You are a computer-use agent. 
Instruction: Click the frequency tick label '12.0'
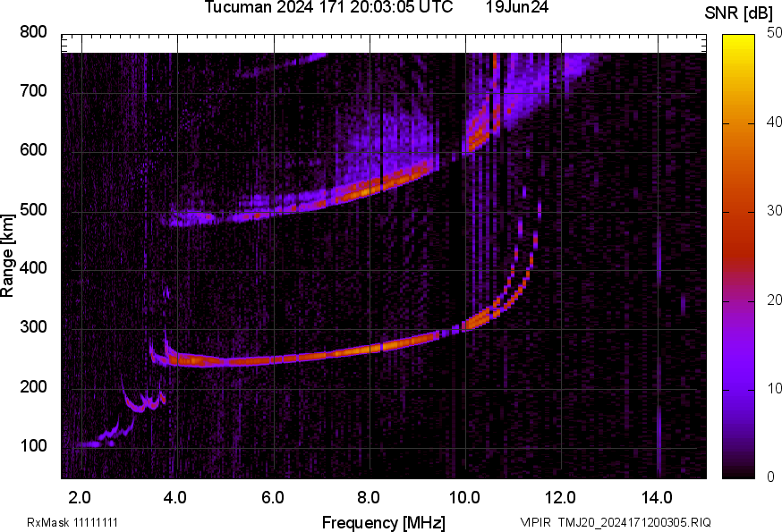tap(561, 498)
